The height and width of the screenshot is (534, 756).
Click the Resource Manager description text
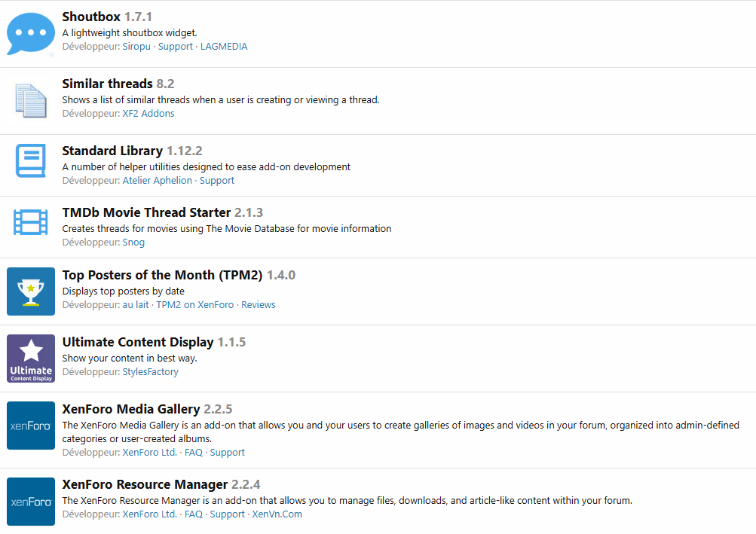pos(347,500)
